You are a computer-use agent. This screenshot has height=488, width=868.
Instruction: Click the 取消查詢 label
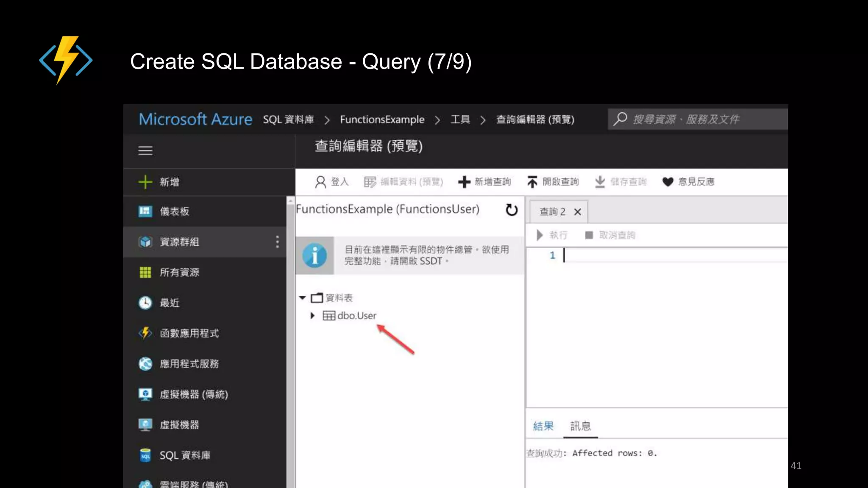click(617, 235)
